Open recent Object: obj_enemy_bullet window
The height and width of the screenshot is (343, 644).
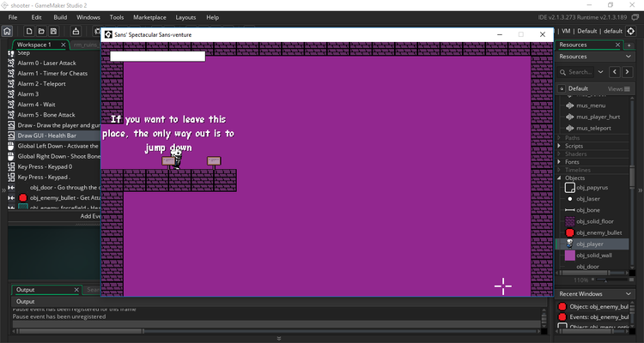(x=593, y=306)
